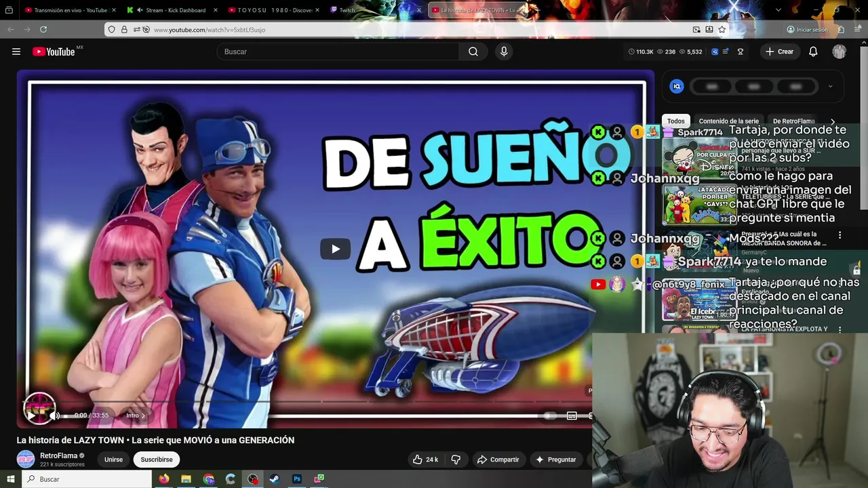This screenshot has width=868, height=488.
Task: Click the shield tracking protection icon
Action: tap(111, 30)
